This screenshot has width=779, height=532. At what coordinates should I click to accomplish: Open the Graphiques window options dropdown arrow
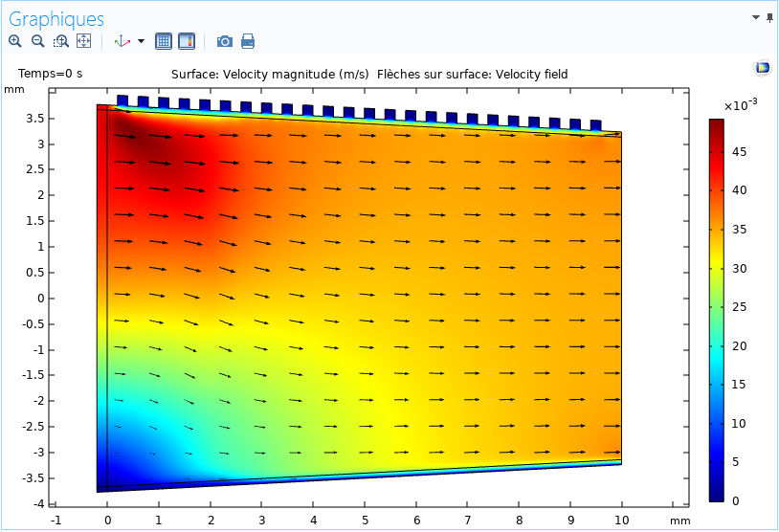coord(756,18)
